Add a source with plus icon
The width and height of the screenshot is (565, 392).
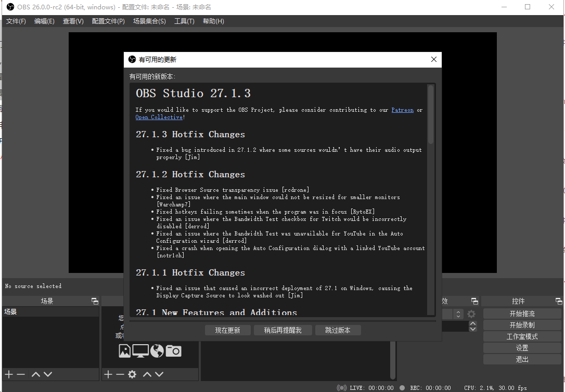(108, 374)
